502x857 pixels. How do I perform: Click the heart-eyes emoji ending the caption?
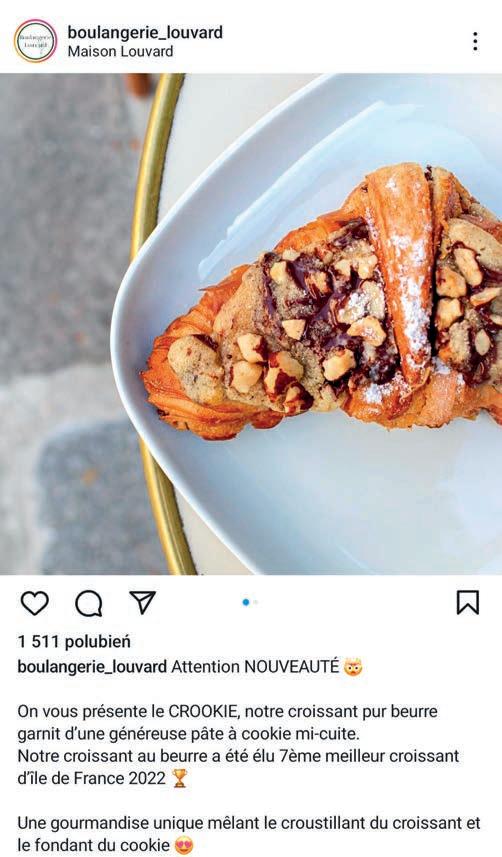point(184,845)
